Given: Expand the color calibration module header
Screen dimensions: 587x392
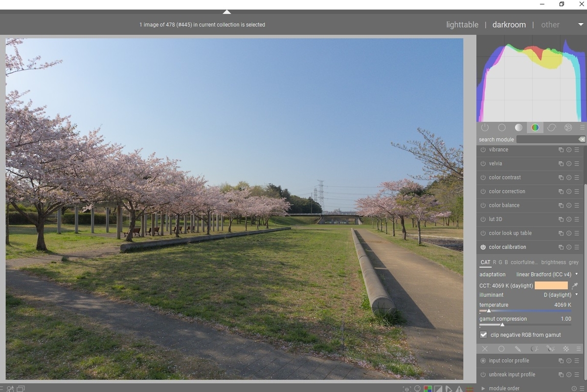Looking at the screenshot, I should pyautogui.click(x=508, y=247).
